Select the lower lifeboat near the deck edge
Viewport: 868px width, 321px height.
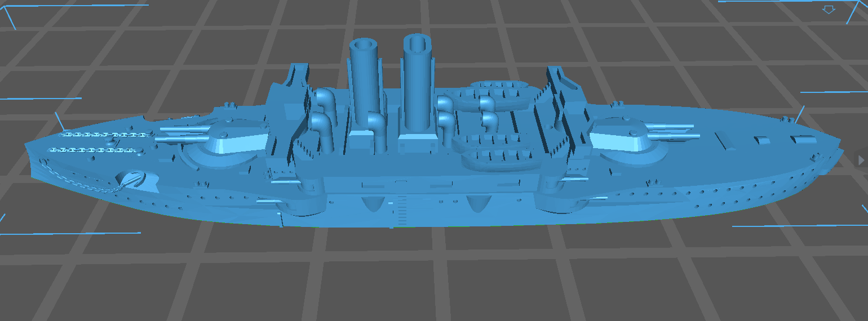click(x=496, y=158)
